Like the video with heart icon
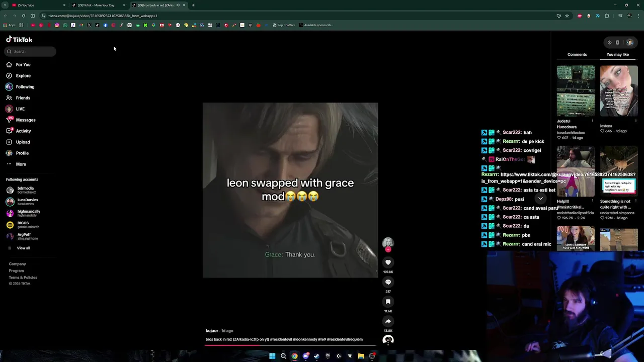644x362 pixels. pyautogui.click(x=388, y=262)
